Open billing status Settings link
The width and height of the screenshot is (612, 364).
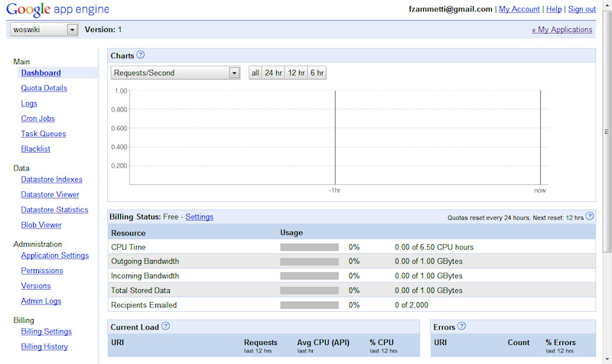click(200, 217)
